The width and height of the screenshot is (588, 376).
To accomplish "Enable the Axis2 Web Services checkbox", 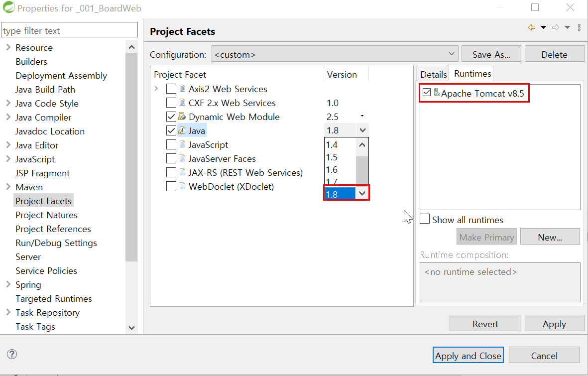I will coord(171,89).
